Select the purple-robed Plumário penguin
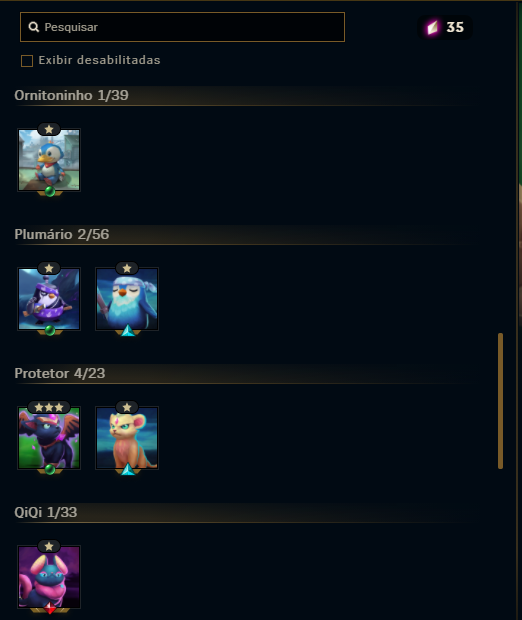Screen dimensions: 522x620 tap(49, 299)
